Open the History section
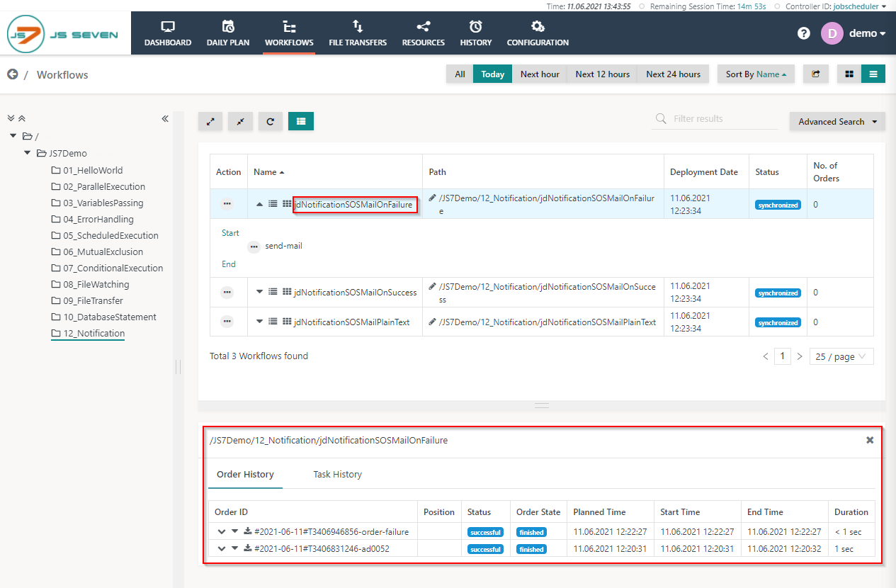 (476, 33)
